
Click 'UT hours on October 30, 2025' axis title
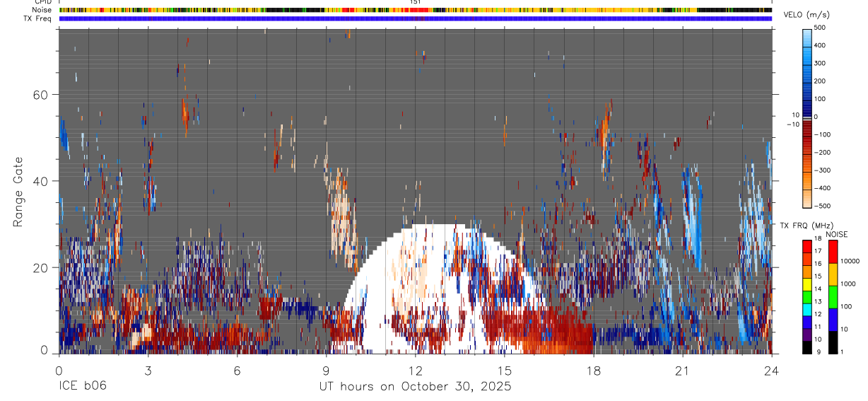(415, 387)
